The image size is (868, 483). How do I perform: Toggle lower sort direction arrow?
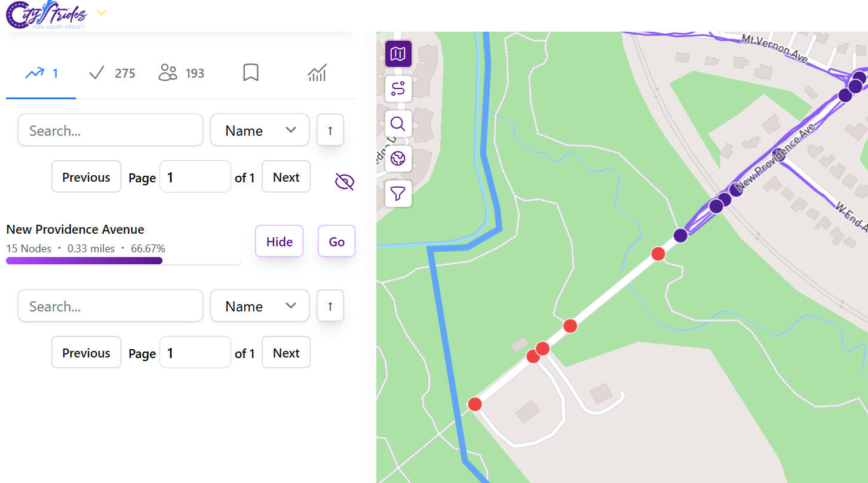pos(330,306)
